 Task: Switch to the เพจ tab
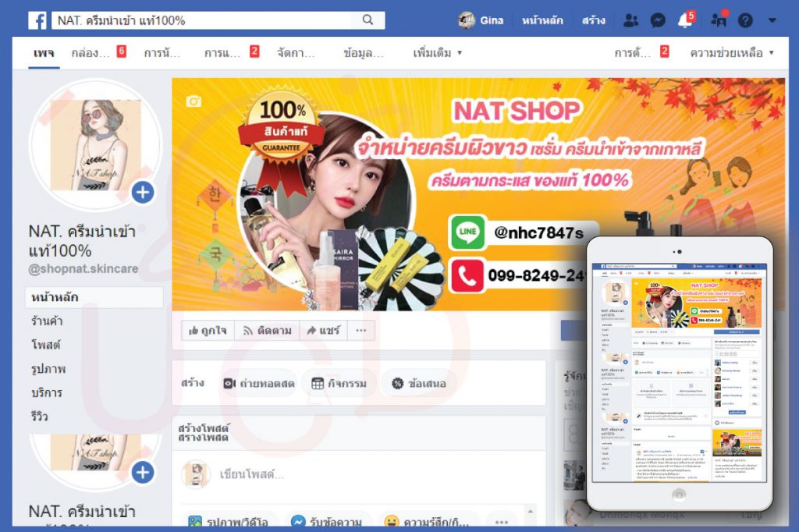[x=44, y=53]
